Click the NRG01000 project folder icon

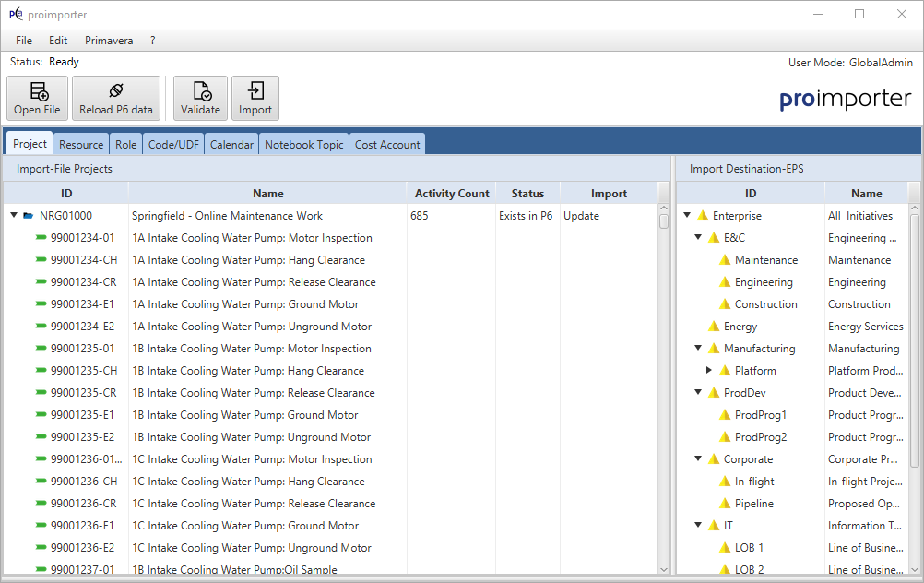click(29, 216)
